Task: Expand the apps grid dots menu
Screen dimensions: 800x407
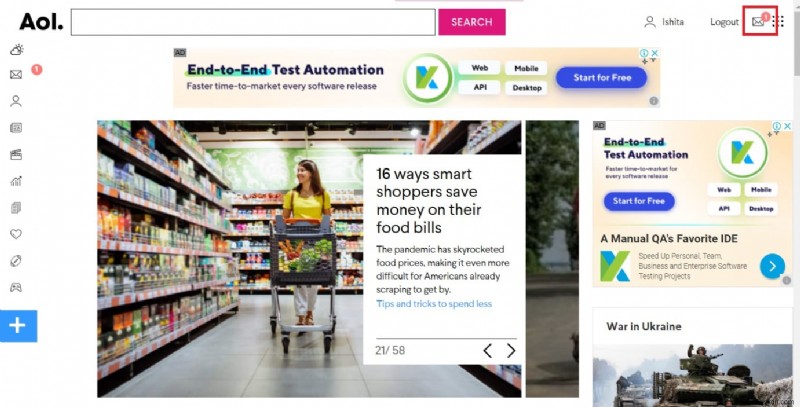Action: pyautogui.click(x=779, y=21)
